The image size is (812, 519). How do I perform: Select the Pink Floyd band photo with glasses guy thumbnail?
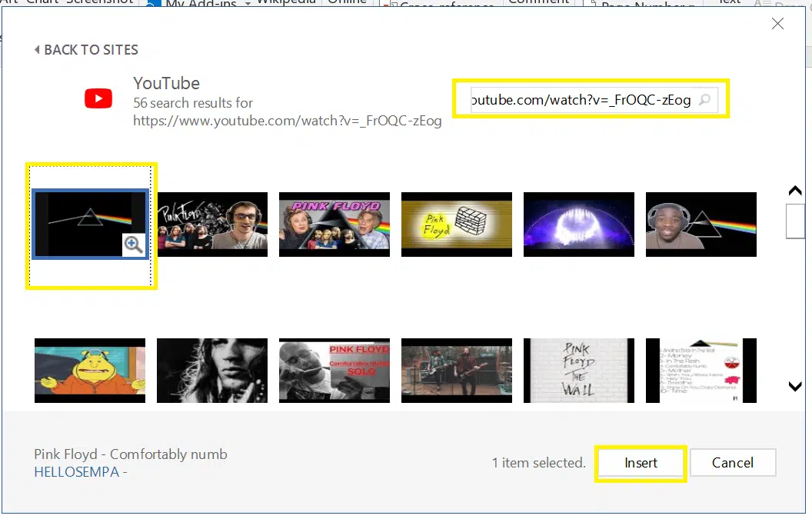pos(212,225)
